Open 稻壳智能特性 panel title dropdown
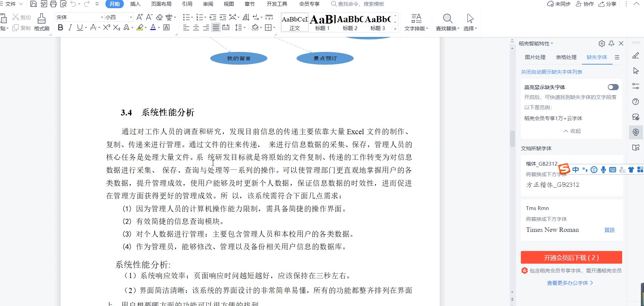644x306 pixels. click(536, 43)
